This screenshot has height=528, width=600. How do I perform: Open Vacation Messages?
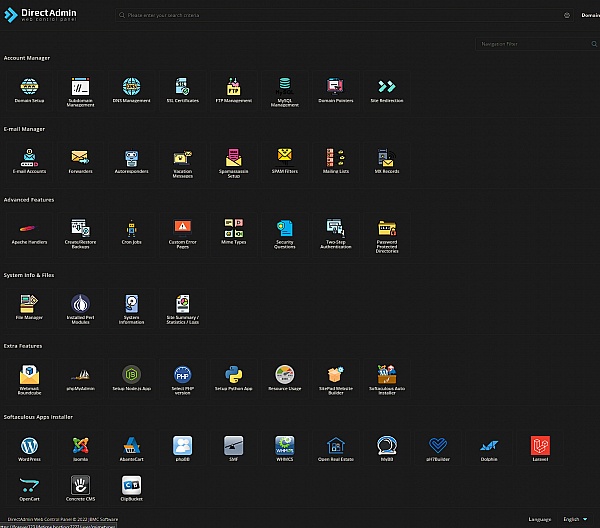tap(183, 161)
